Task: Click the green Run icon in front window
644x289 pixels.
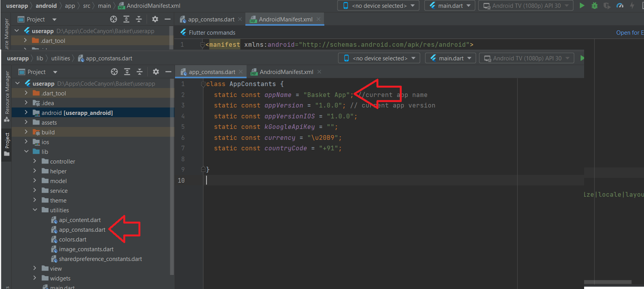Action: [582, 58]
